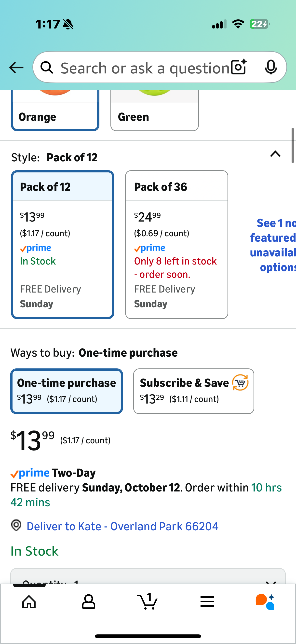Select the Pack of 36 style option
This screenshot has height=644, width=296.
[177, 244]
